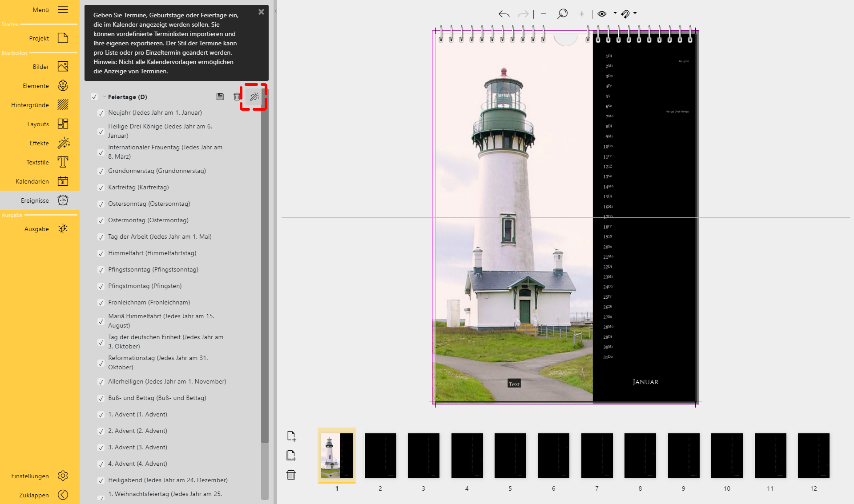This screenshot has width=854, height=504.
Task: Delete the Feiertage (D) list
Action: (x=237, y=96)
